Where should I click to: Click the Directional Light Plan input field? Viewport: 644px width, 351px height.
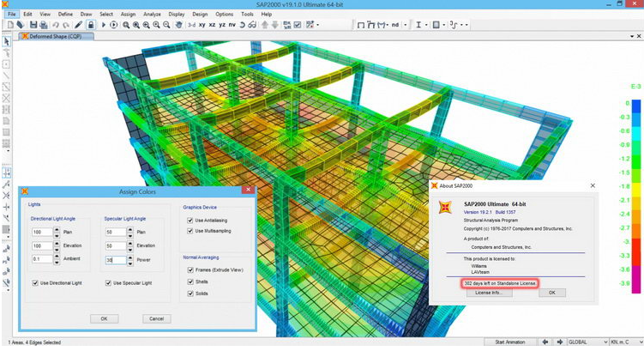(42, 233)
